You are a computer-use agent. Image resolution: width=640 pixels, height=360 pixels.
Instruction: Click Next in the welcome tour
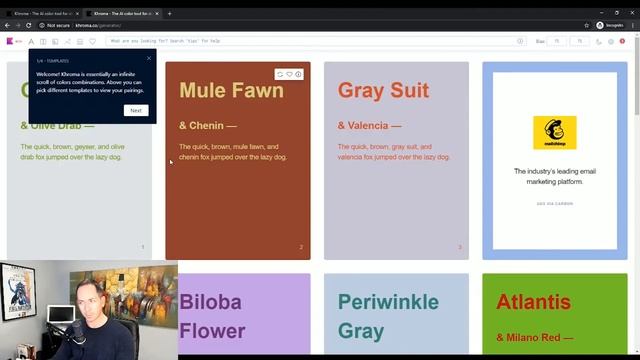pos(136,110)
